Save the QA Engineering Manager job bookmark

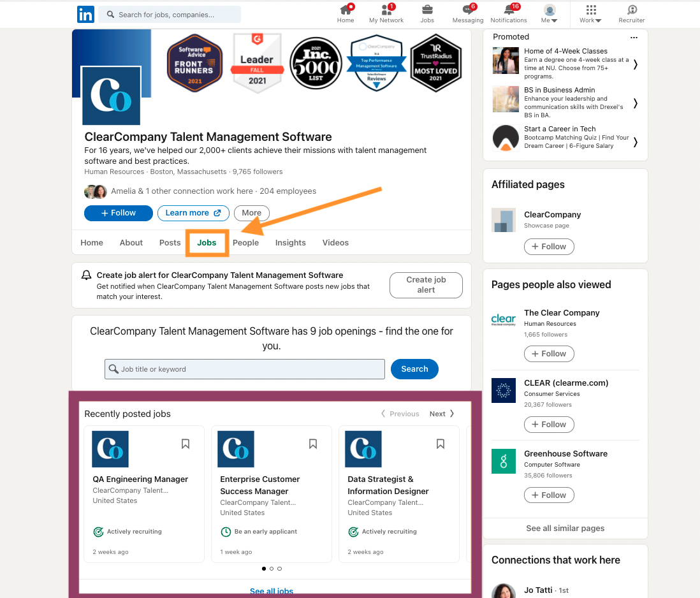pyautogui.click(x=186, y=444)
